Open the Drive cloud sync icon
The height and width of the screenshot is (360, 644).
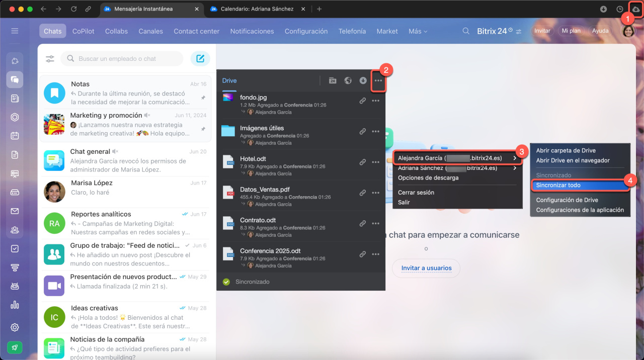pos(636,9)
